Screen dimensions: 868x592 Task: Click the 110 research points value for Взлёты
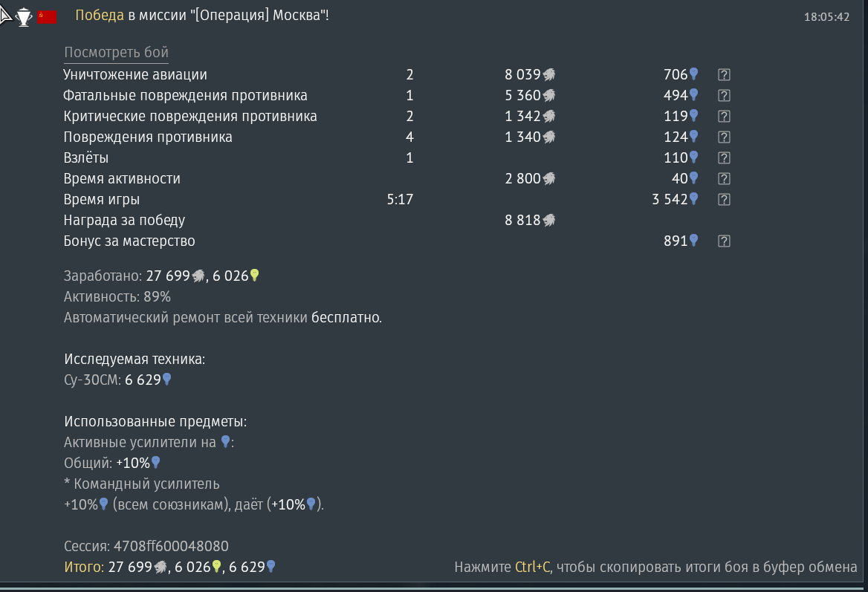pyautogui.click(x=676, y=157)
